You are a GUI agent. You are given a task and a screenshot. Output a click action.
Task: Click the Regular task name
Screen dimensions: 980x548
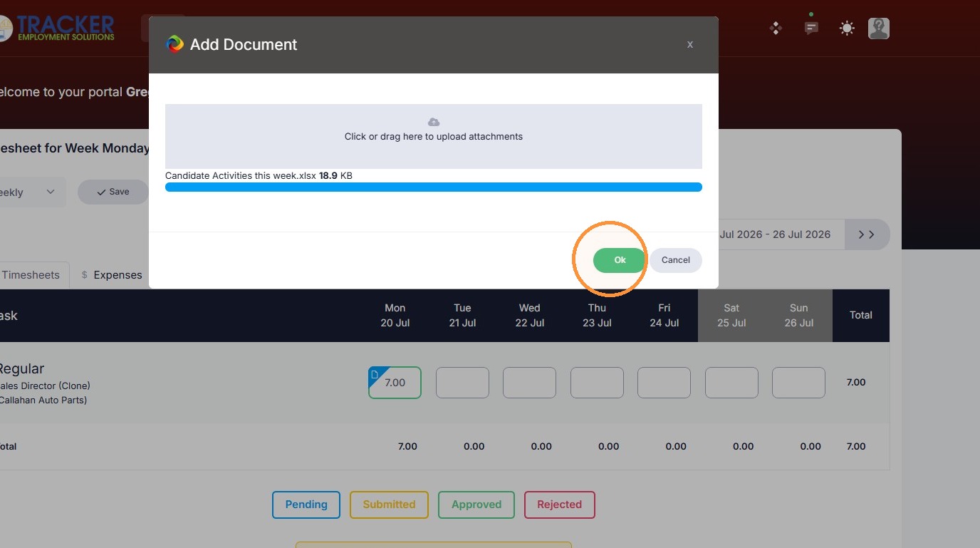tap(21, 368)
